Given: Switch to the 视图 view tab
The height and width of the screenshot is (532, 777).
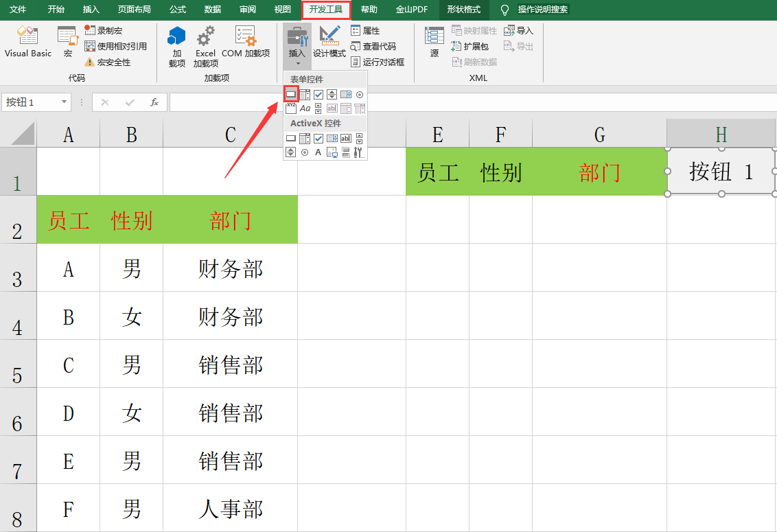Looking at the screenshot, I should [283, 10].
